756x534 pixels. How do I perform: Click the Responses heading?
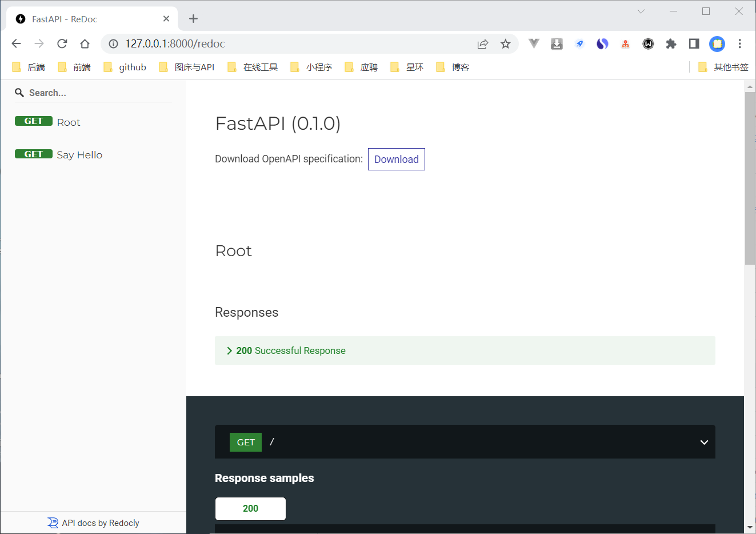point(247,312)
